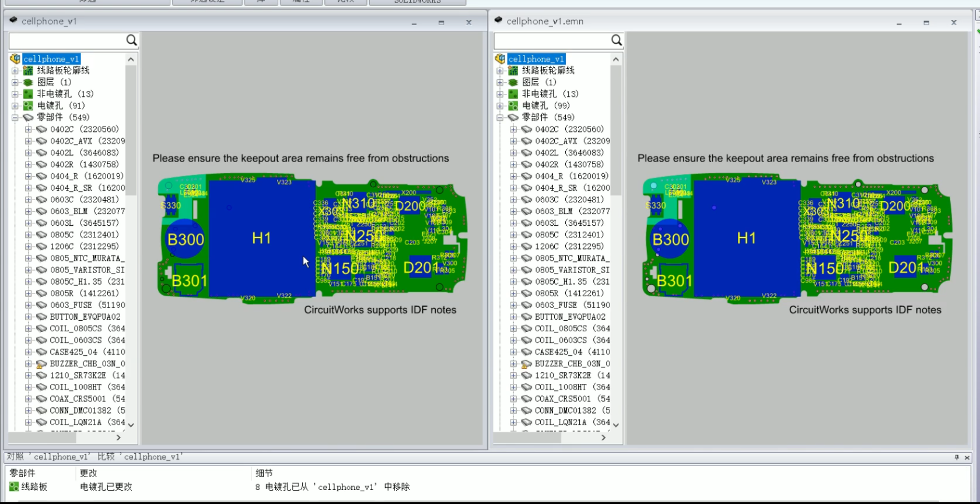Click 细节 column header in comparison panel
Screen dimensions: 980x504
(x=264, y=473)
